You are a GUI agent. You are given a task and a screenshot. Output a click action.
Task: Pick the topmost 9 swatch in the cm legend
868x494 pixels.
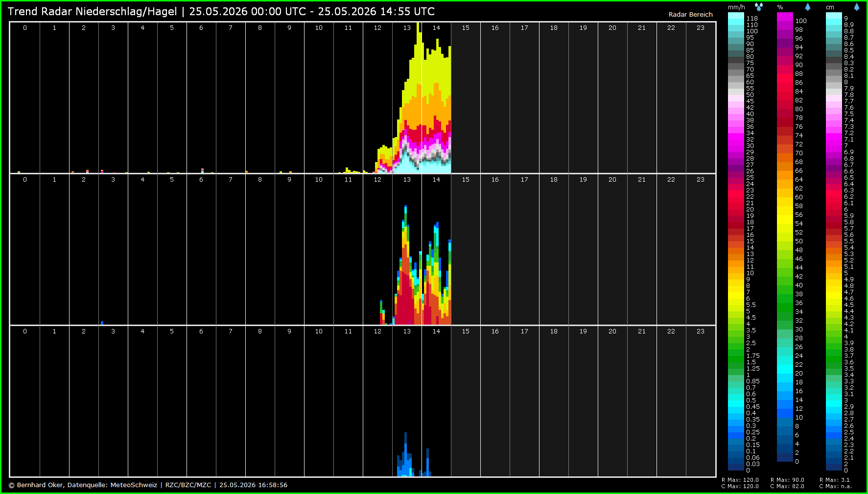(834, 15)
